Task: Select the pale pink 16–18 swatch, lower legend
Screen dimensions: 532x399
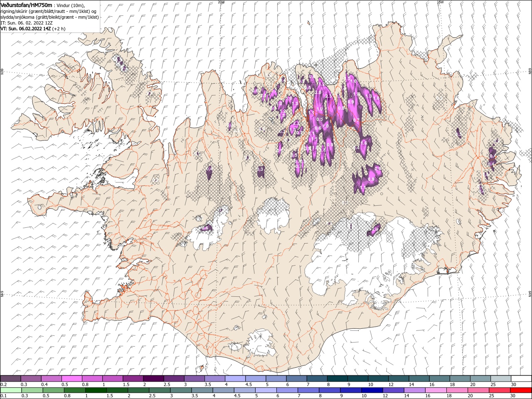Action: point(436,390)
